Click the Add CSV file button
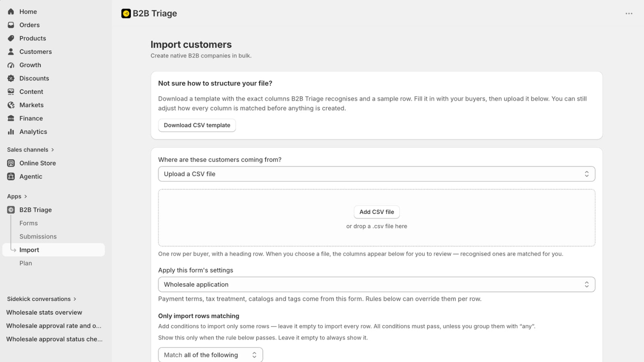The image size is (644, 362). [x=376, y=212]
